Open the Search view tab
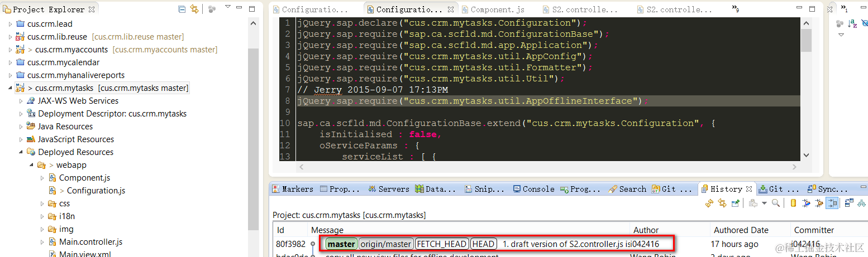Screen dimensions: 868x257 pos(627,189)
